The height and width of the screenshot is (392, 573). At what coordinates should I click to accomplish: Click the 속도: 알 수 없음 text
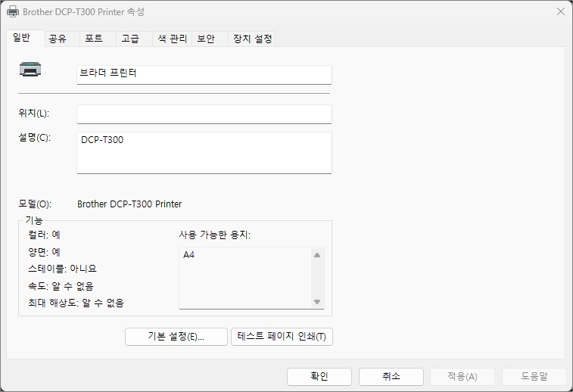(61, 286)
